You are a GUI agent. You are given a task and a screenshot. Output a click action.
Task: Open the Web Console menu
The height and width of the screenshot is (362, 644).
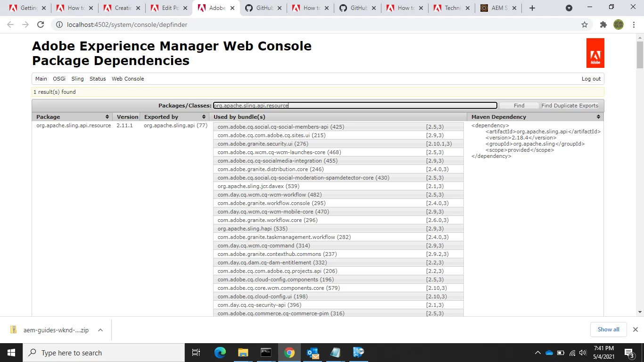coord(128,79)
